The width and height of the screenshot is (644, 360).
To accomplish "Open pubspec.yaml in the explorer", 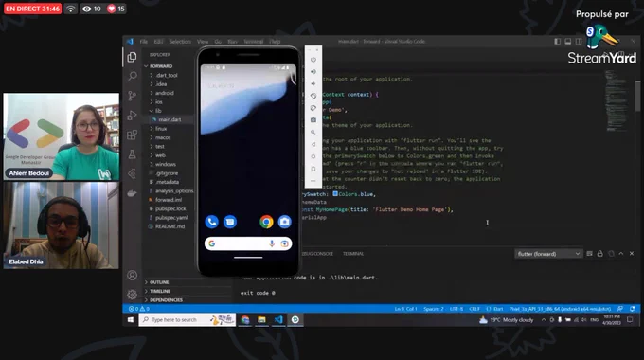I will [171, 218].
